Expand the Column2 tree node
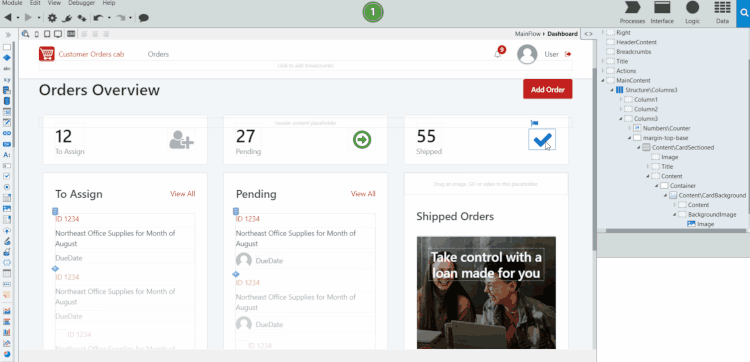This screenshot has height=362, width=750. [x=621, y=109]
